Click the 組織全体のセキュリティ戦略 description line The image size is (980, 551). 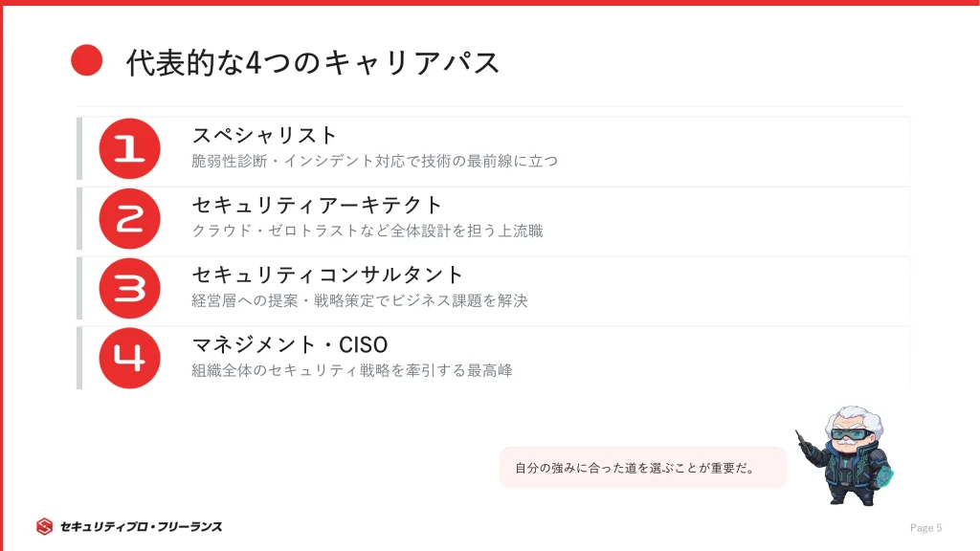[x=352, y=370]
